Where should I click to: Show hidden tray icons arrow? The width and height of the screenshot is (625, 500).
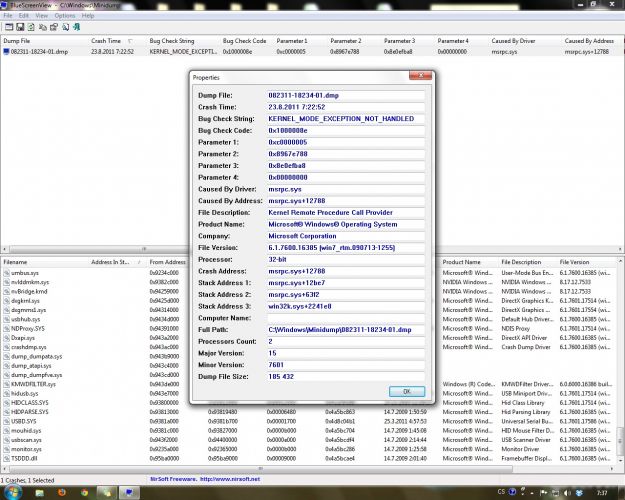click(x=533, y=494)
